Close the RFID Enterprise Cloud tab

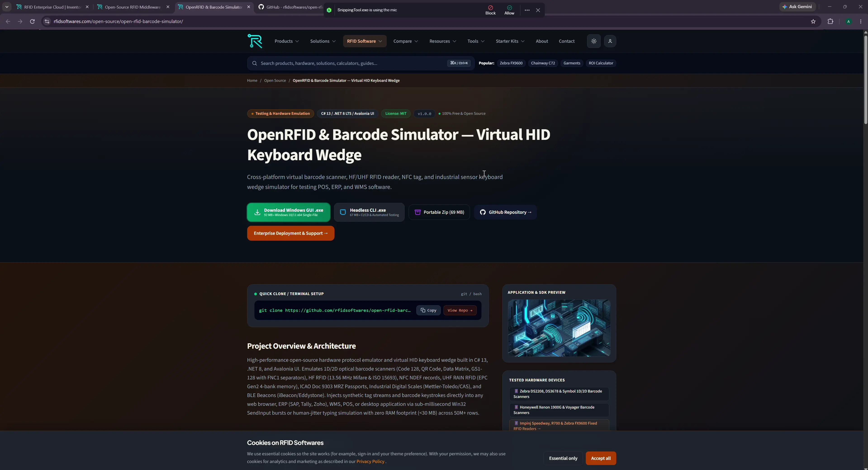point(87,7)
